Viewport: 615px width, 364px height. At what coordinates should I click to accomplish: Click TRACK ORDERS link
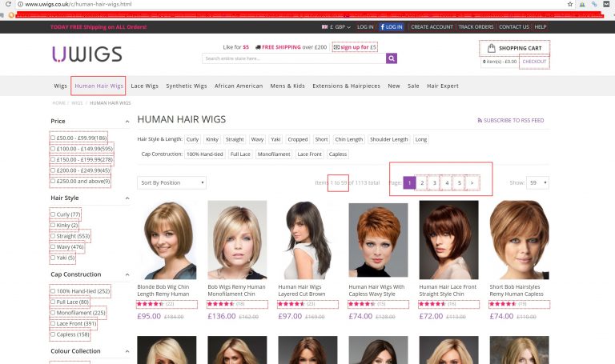476,27
